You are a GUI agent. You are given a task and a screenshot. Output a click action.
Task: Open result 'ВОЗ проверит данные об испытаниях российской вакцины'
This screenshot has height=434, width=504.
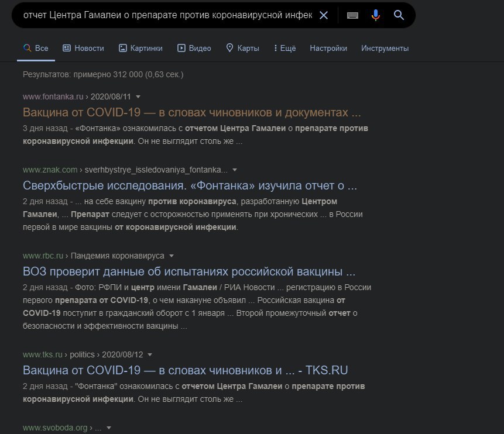189,271
